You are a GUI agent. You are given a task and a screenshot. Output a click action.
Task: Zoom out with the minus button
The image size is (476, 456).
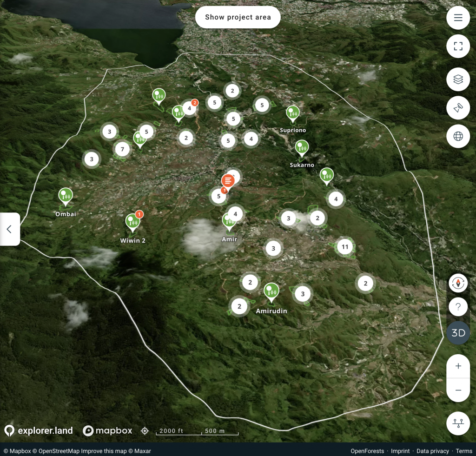coord(458,390)
